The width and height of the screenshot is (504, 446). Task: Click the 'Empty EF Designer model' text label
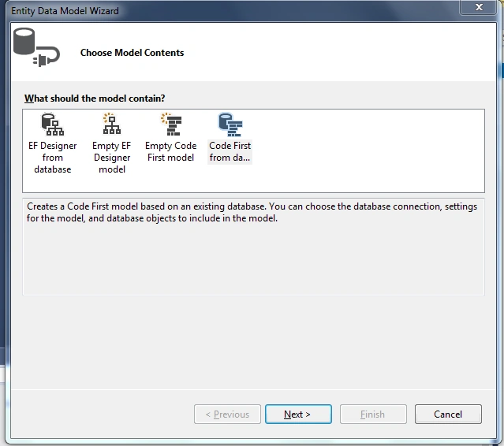pos(112,158)
